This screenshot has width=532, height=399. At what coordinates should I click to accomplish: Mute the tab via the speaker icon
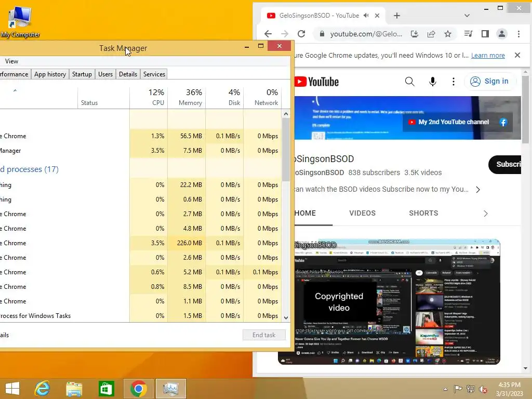366,16
